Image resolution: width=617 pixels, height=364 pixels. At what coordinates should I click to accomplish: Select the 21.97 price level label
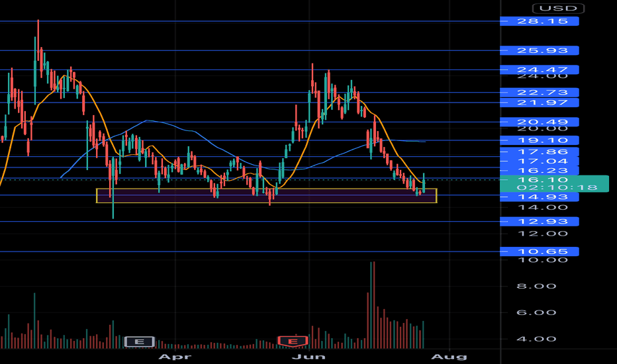point(539,103)
